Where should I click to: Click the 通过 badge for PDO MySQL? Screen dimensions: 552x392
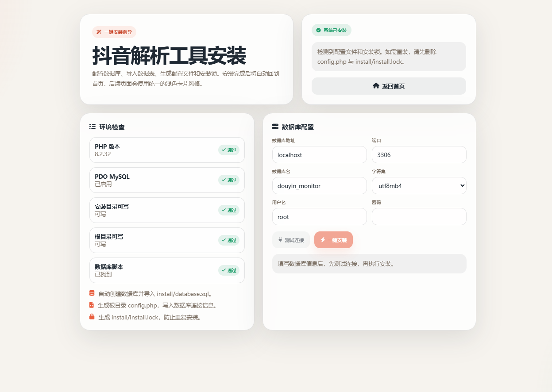229,180
